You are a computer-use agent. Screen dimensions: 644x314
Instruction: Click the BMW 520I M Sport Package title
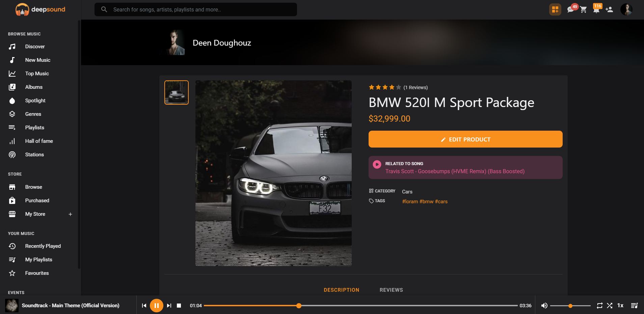[x=451, y=103]
